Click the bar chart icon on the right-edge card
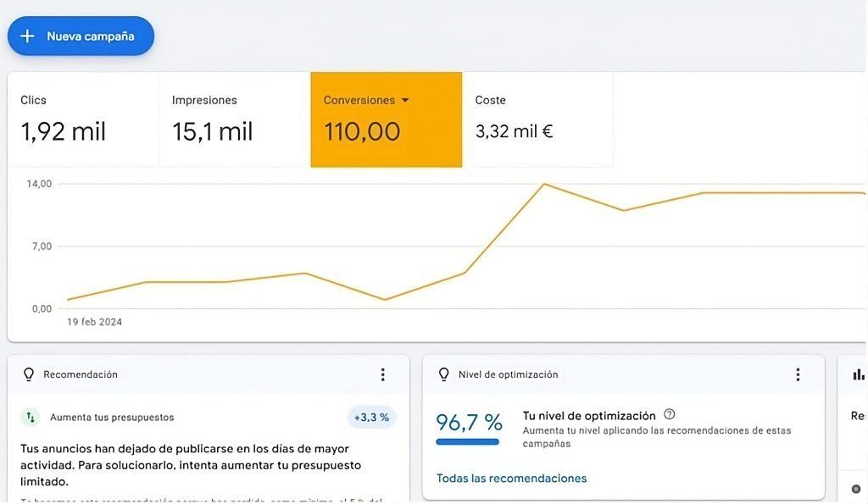Image resolution: width=868 pixels, height=504 pixels. pos(859,374)
